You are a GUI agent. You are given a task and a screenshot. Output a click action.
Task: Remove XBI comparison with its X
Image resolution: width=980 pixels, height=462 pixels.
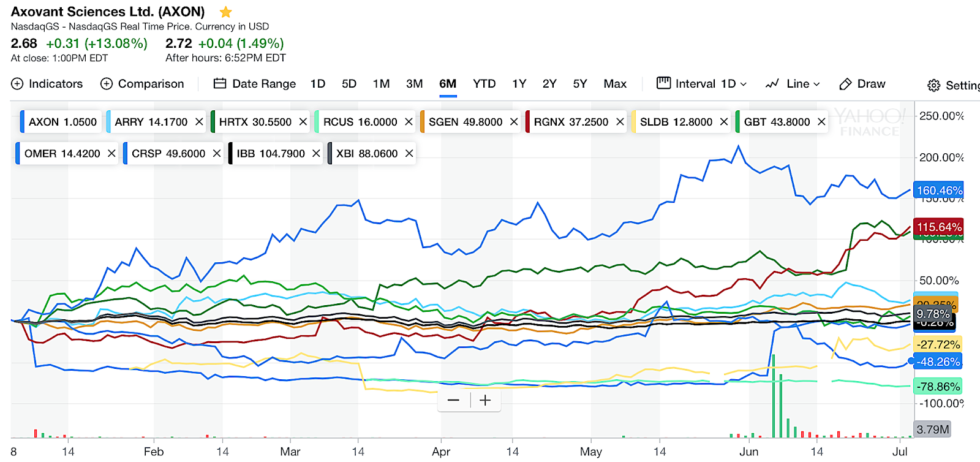pyautogui.click(x=409, y=153)
